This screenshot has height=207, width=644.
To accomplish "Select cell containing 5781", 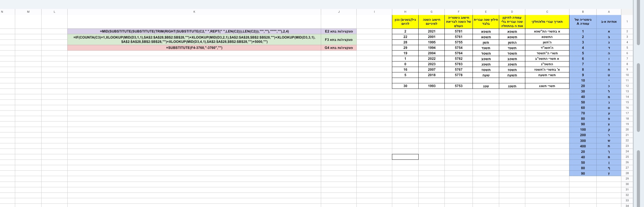I will point(459,31).
